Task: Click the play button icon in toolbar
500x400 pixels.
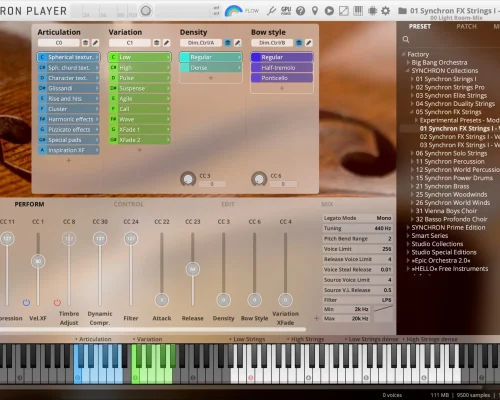Action: pos(329,11)
